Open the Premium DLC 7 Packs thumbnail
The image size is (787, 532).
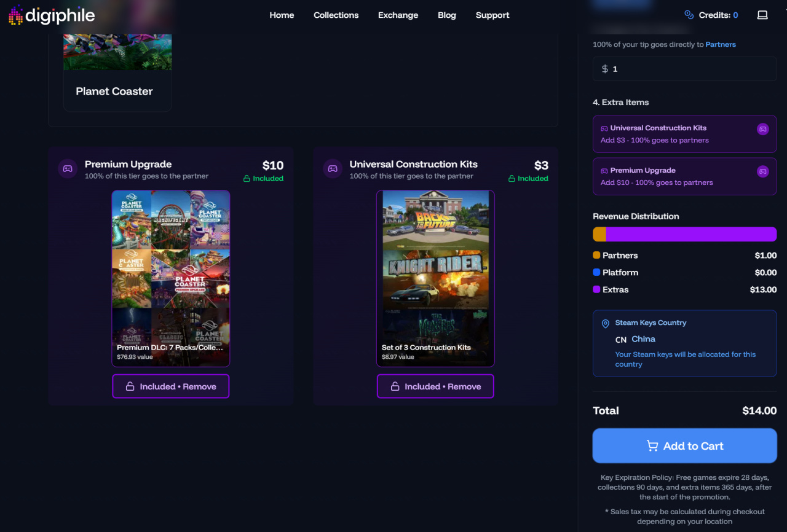171,278
